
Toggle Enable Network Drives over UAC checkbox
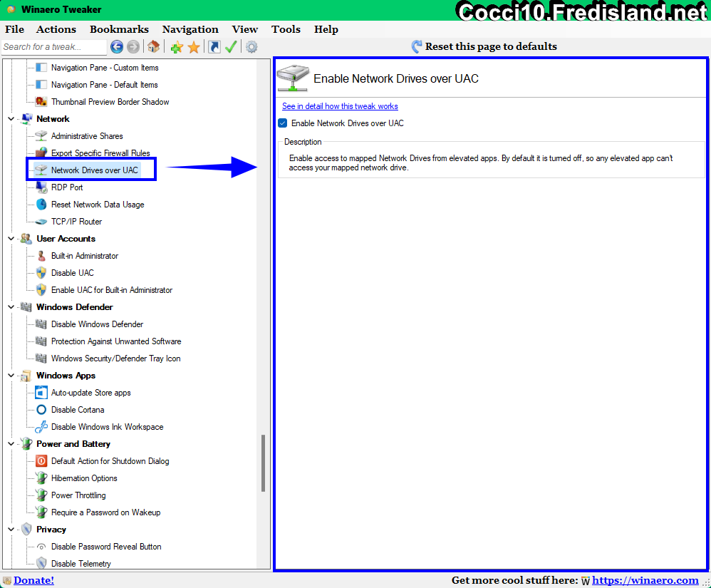coord(283,123)
